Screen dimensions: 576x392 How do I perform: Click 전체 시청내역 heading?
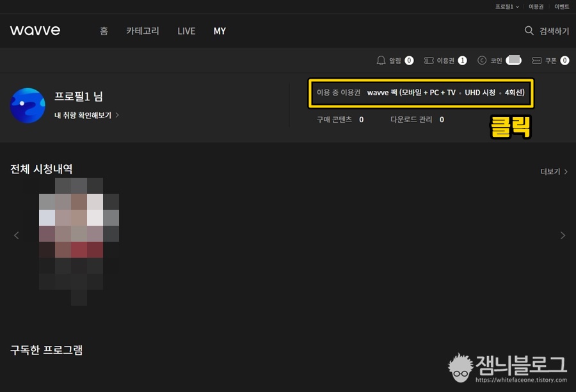coord(41,169)
